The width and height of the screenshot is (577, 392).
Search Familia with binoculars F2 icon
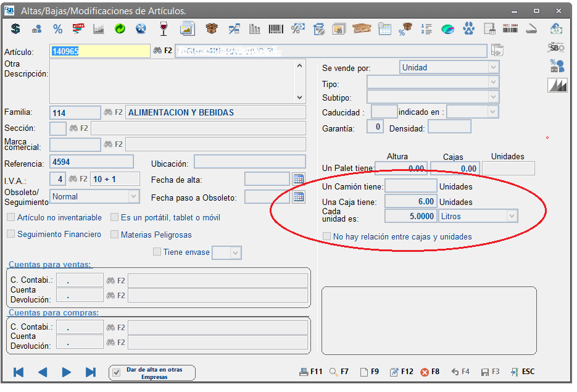click(x=108, y=113)
